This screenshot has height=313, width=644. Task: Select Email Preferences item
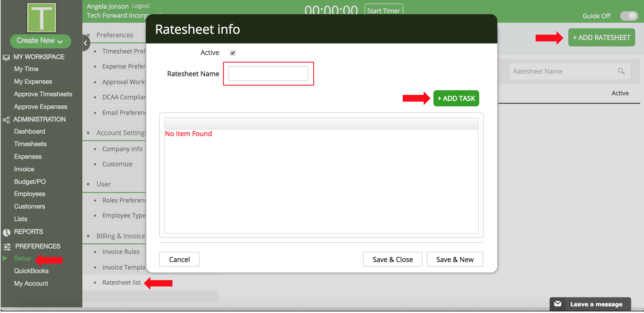pyautogui.click(x=124, y=113)
